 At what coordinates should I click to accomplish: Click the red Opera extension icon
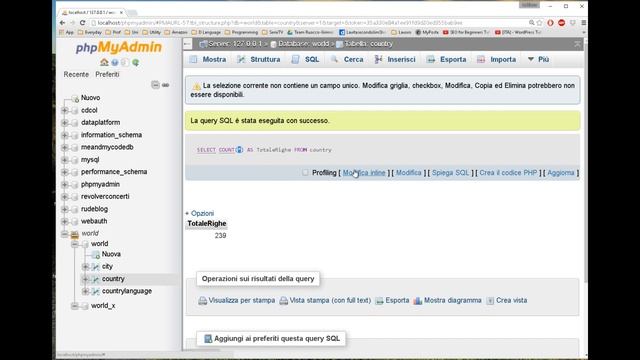click(x=550, y=23)
